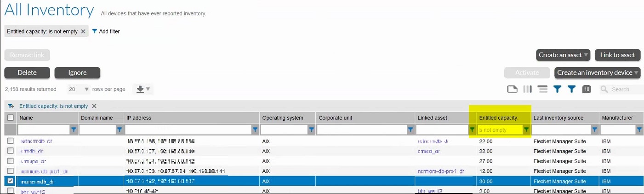The width and height of the screenshot is (644, 194).
Task: Click the group-by rows icon
Action: 543,89
